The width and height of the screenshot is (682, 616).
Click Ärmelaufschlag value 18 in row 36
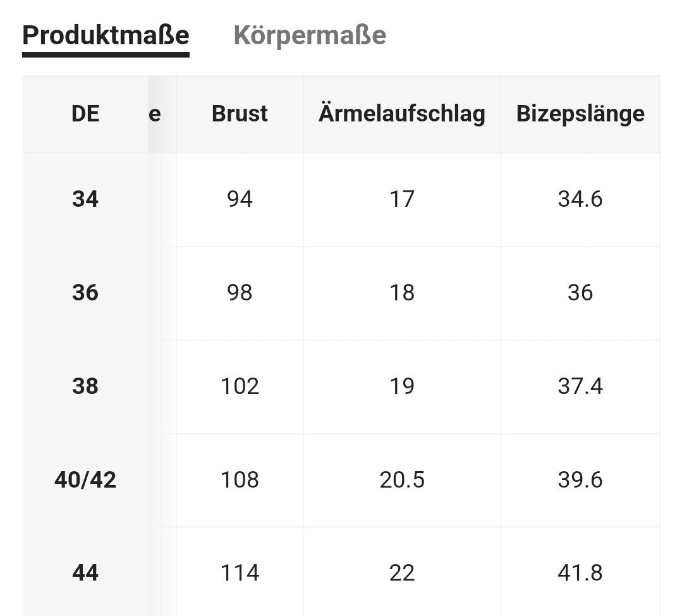(402, 293)
